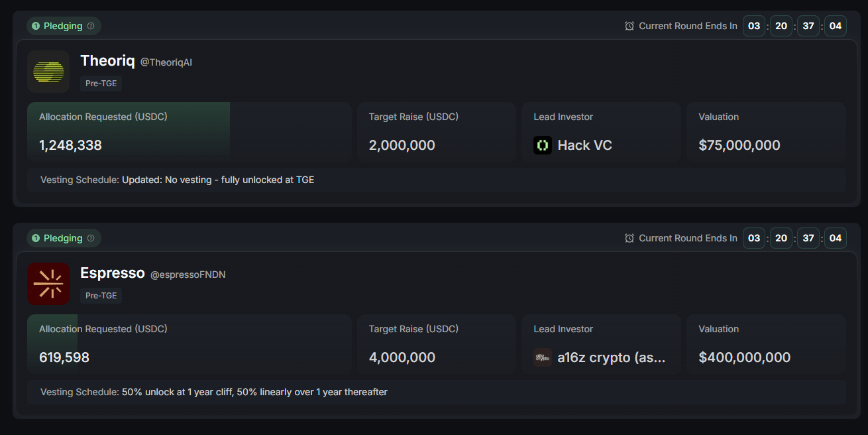
Task: Click Espresso 'Current Round Ends In' label
Action: click(688, 239)
